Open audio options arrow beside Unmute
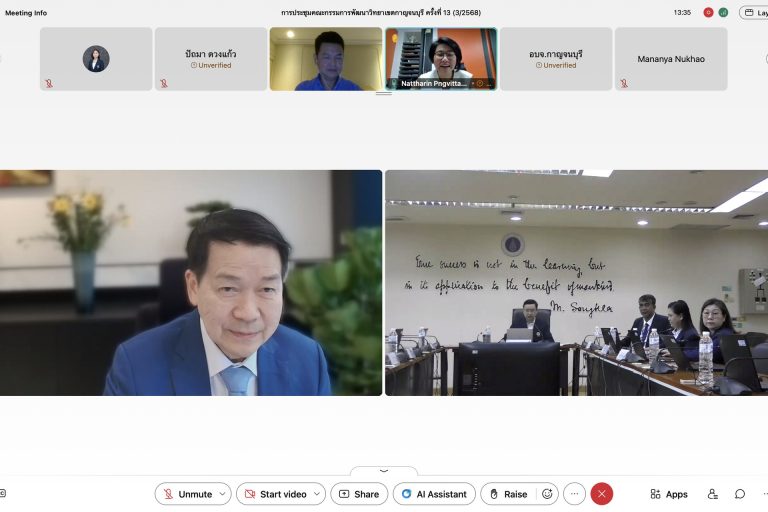The width and height of the screenshot is (768, 512). [x=222, y=494]
